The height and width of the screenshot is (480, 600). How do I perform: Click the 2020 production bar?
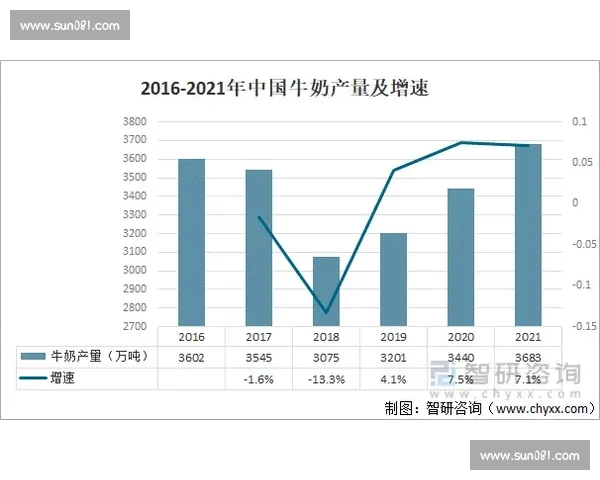click(461, 257)
